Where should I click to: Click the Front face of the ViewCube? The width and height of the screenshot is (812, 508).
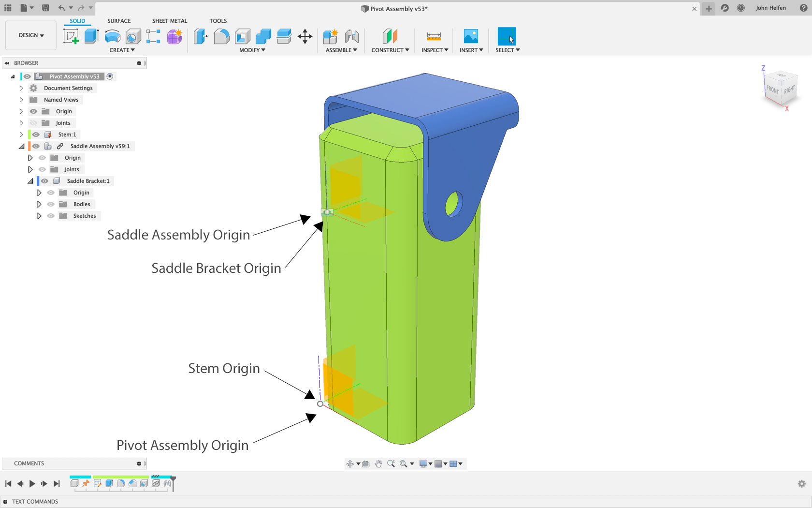(772, 90)
